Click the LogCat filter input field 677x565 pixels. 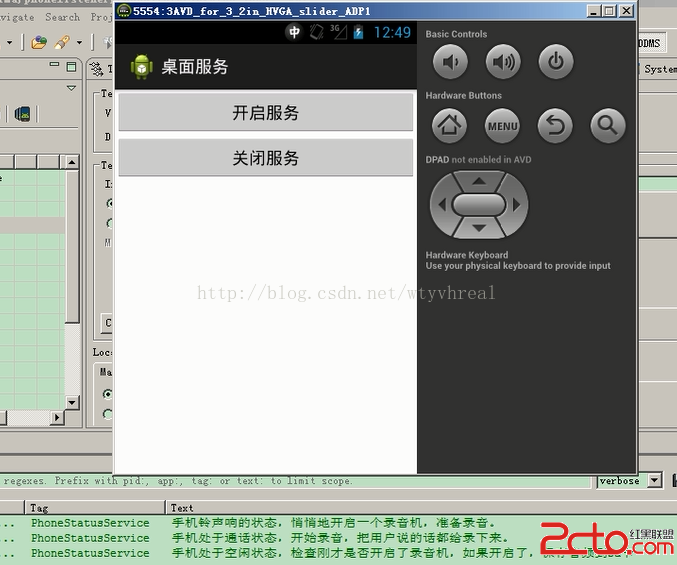click(x=295, y=481)
